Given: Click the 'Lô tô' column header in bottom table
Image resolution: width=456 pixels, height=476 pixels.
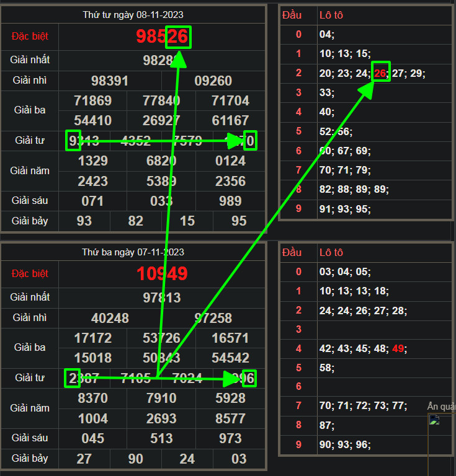Looking at the screenshot, I should tap(331, 252).
